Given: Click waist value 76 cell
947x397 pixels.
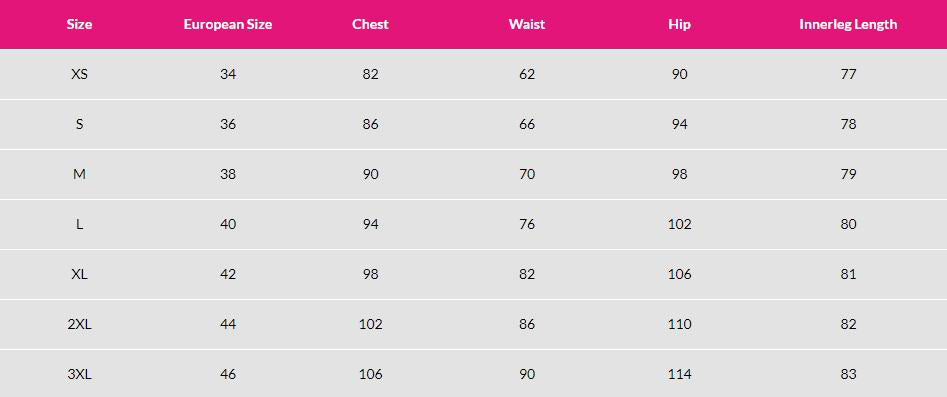Looking at the screenshot, I should [x=527, y=224].
